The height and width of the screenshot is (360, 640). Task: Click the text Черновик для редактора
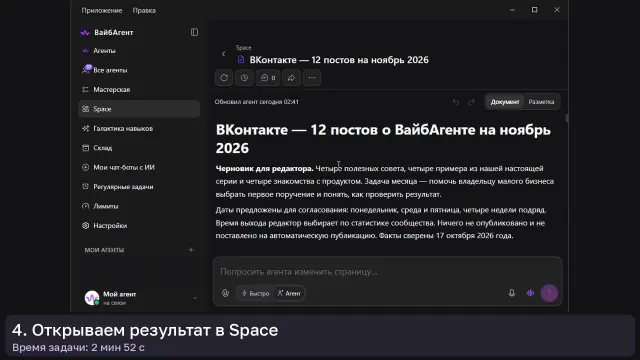click(264, 169)
